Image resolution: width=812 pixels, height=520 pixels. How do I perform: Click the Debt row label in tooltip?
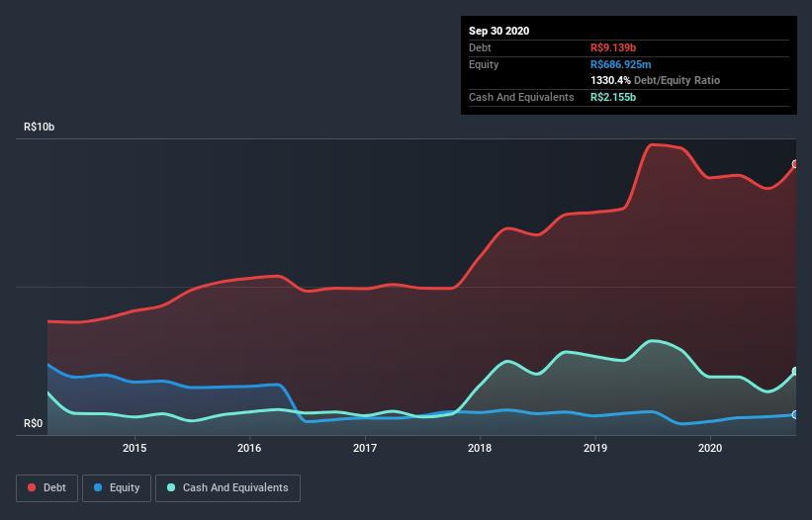click(480, 47)
